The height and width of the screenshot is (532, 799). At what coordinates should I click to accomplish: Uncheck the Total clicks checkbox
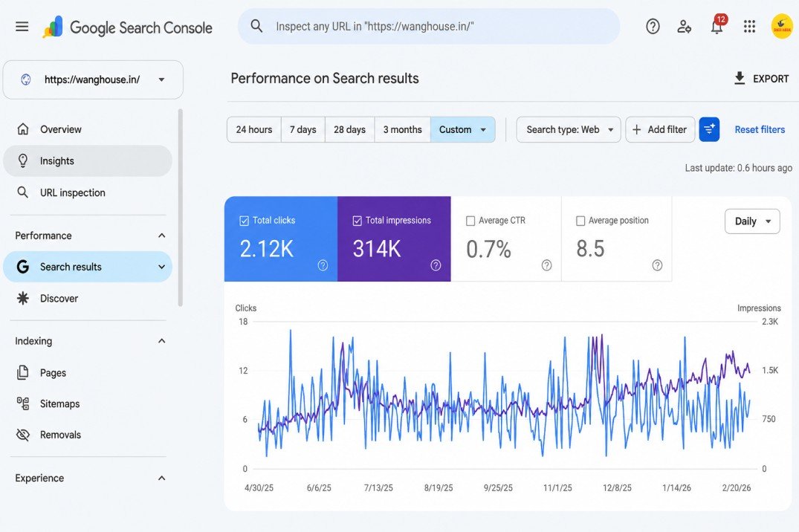pyautogui.click(x=244, y=221)
